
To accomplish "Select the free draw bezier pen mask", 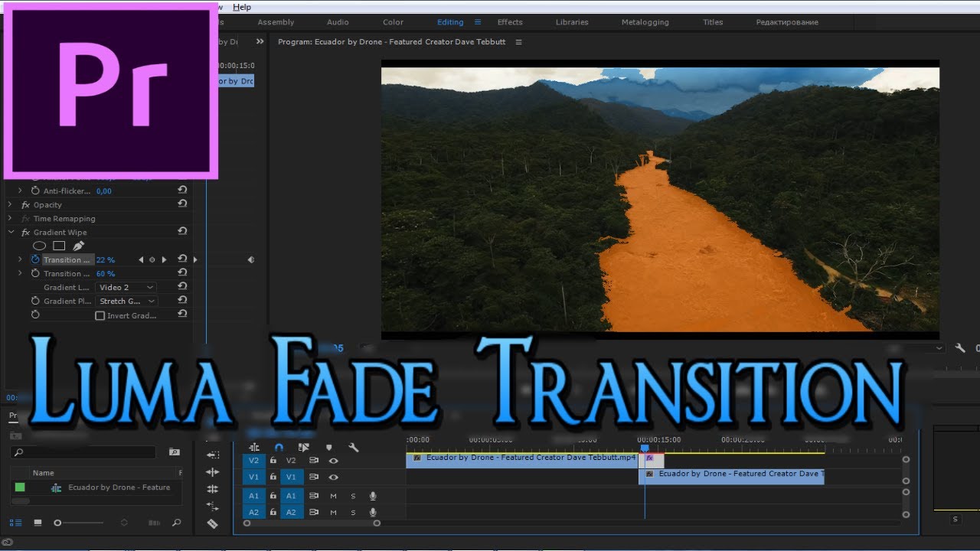I will click(78, 246).
